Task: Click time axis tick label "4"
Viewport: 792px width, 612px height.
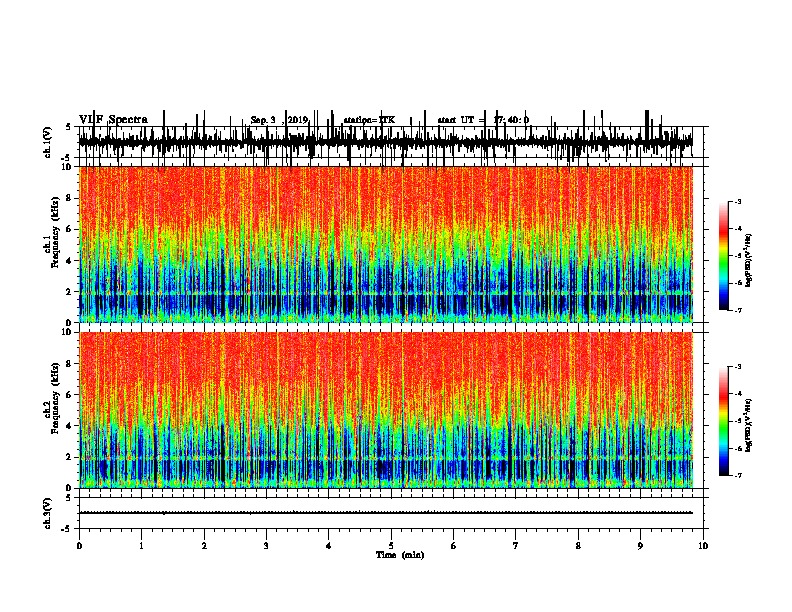Action: point(329,546)
